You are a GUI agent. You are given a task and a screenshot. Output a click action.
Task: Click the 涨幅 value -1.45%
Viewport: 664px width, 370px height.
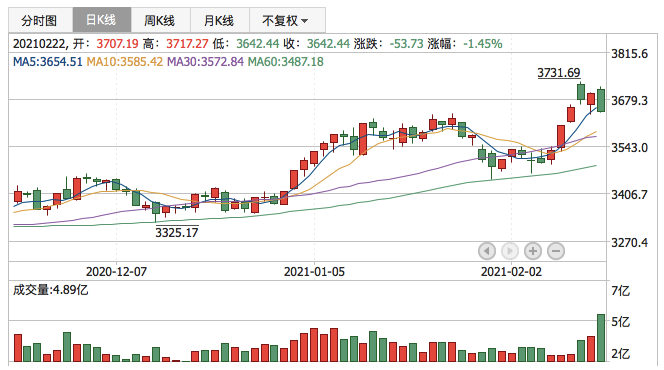pyautogui.click(x=482, y=44)
